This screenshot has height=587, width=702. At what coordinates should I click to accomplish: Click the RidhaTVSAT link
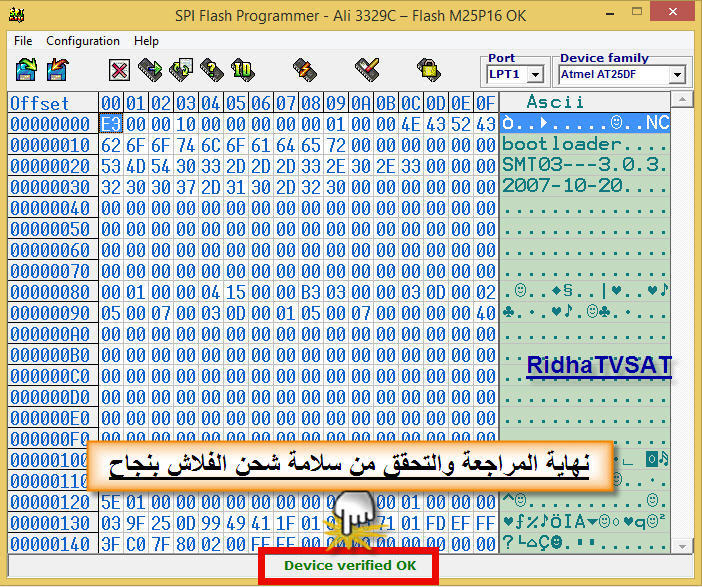pos(598,367)
